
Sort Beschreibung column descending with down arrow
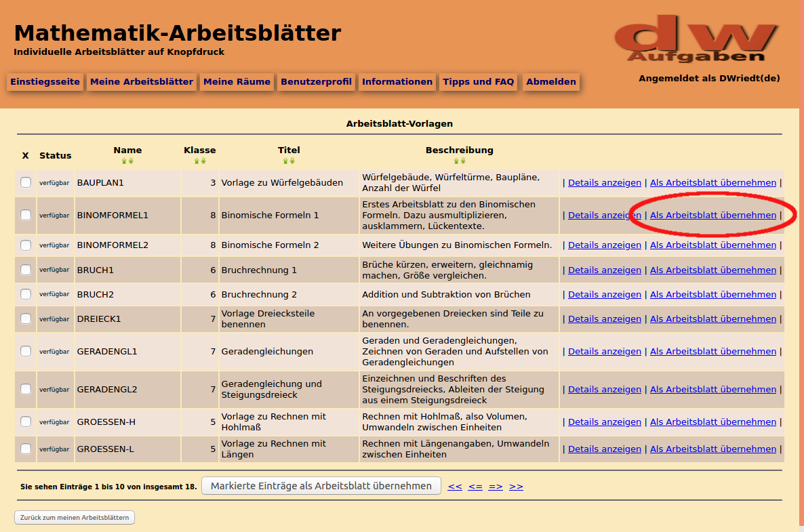point(462,161)
